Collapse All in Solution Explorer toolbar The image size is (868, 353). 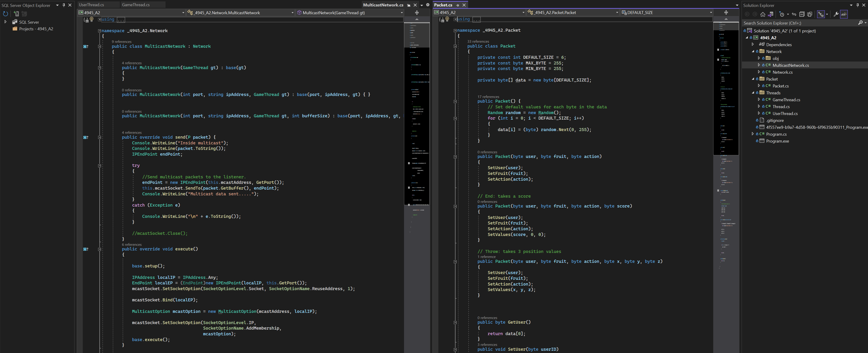[802, 14]
